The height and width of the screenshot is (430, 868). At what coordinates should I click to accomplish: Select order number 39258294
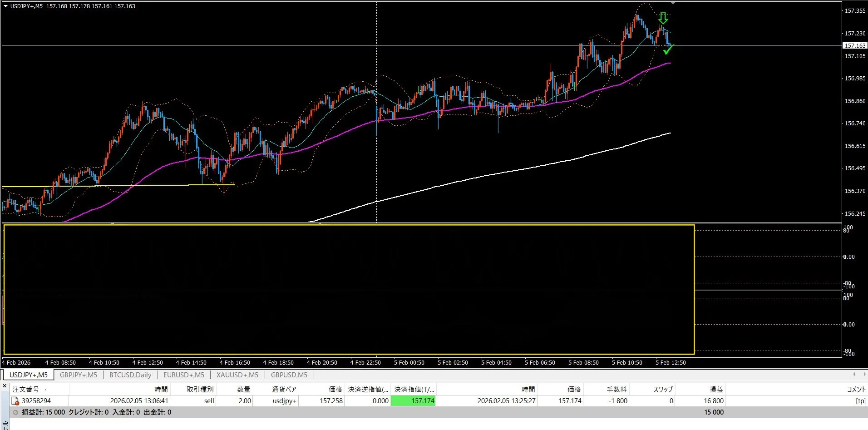(36, 401)
